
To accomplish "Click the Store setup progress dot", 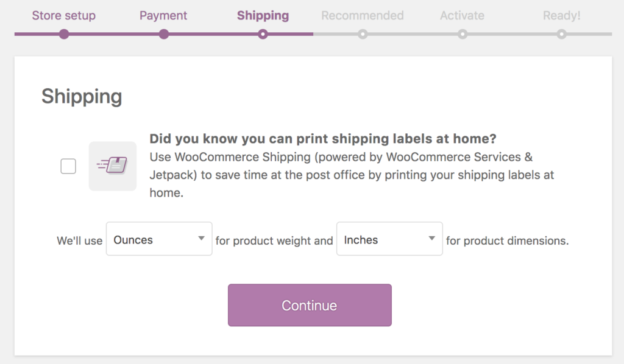I will [64, 34].
